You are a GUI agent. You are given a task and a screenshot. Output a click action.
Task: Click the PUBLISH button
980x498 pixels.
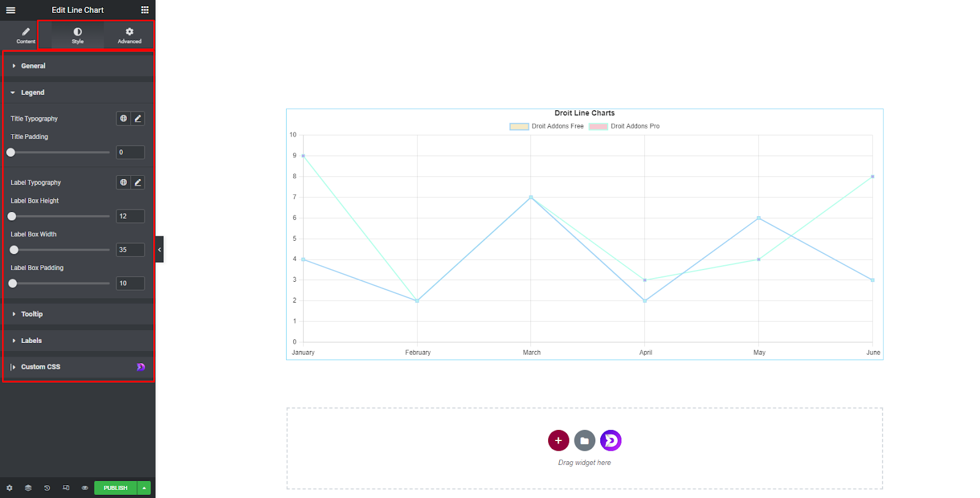click(x=116, y=488)
